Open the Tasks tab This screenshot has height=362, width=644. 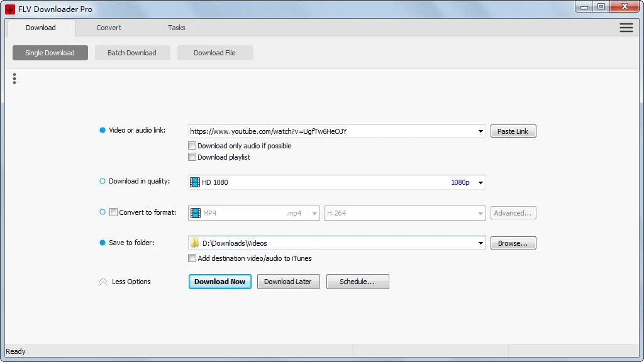click(176, 28)
